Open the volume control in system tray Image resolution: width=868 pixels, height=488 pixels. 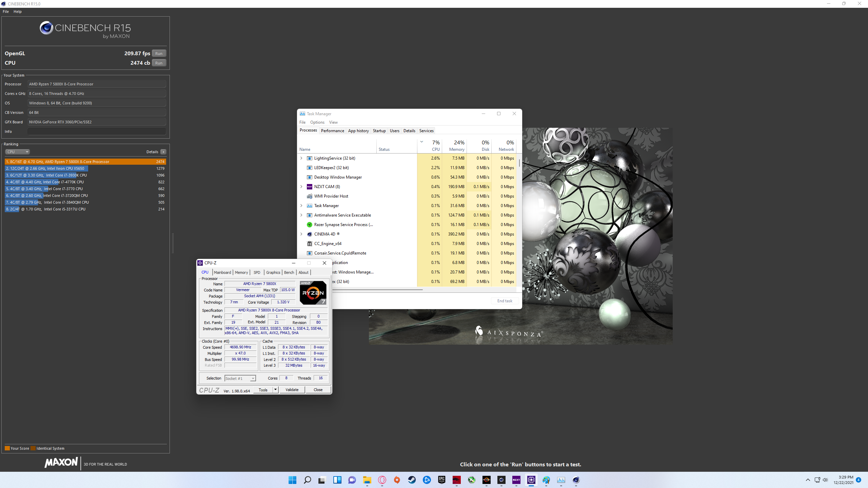click(825, 480)
